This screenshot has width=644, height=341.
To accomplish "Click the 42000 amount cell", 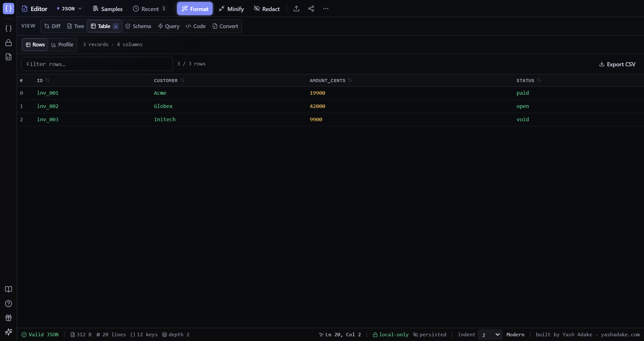I will click(317, 106).
